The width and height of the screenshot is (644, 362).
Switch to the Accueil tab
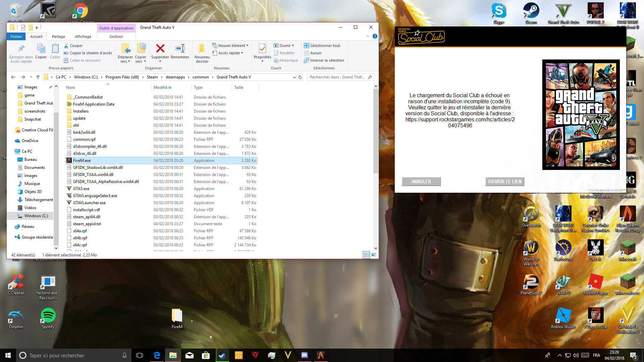[36, 37]
